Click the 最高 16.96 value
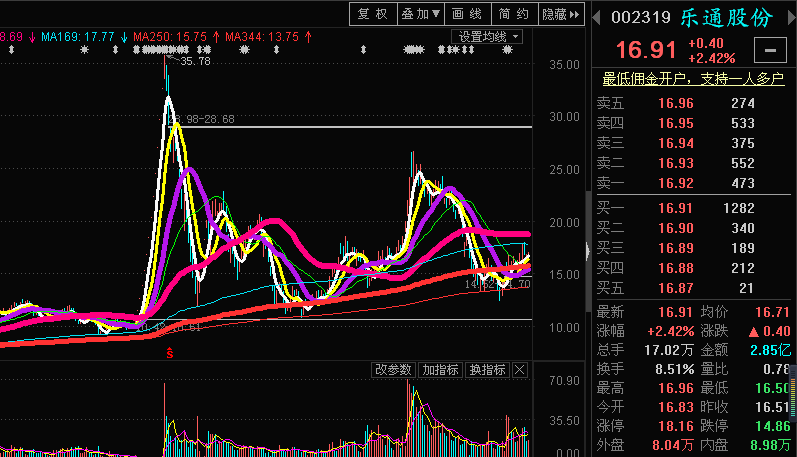 click(676, 388)
